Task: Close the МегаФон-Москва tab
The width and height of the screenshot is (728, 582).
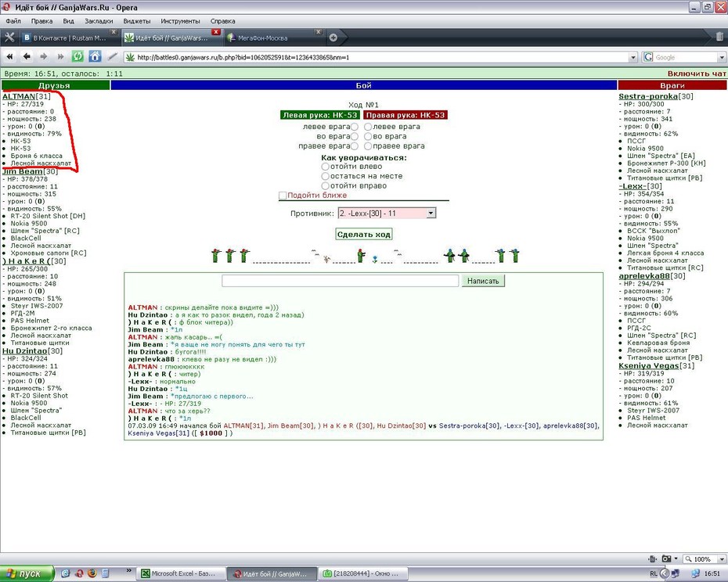Action: point(318,31)
